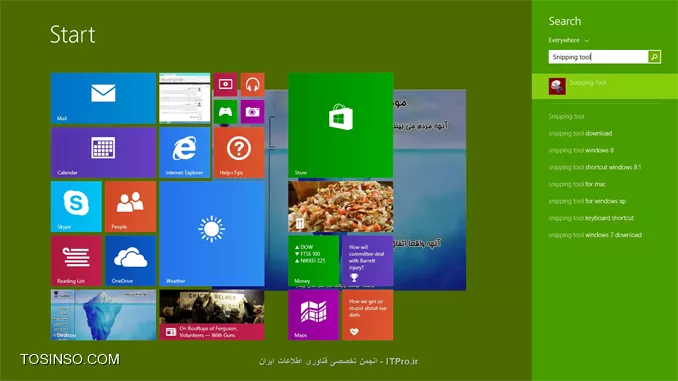Image resolution: width=678 pixels, height=381 pixels.
Task: Open the People tile
Action: coord(131,207)
